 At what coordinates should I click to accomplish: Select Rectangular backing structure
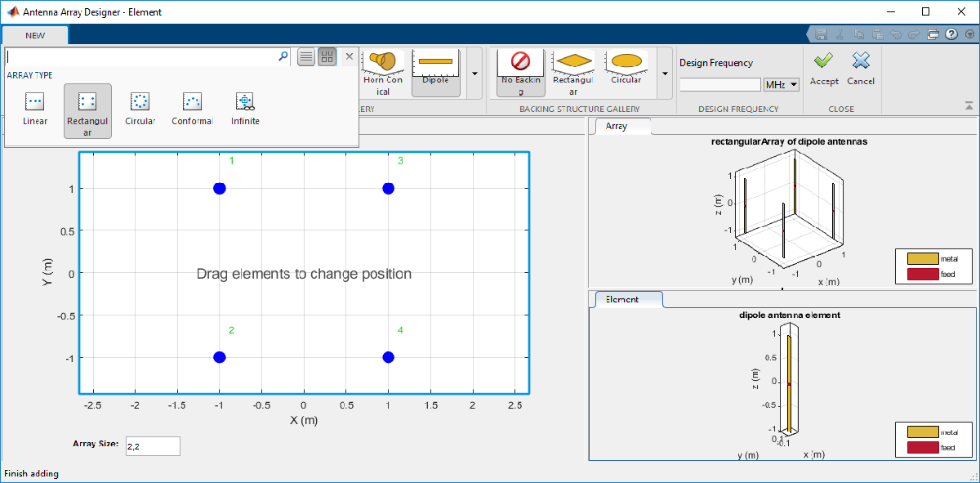point(573,73)
